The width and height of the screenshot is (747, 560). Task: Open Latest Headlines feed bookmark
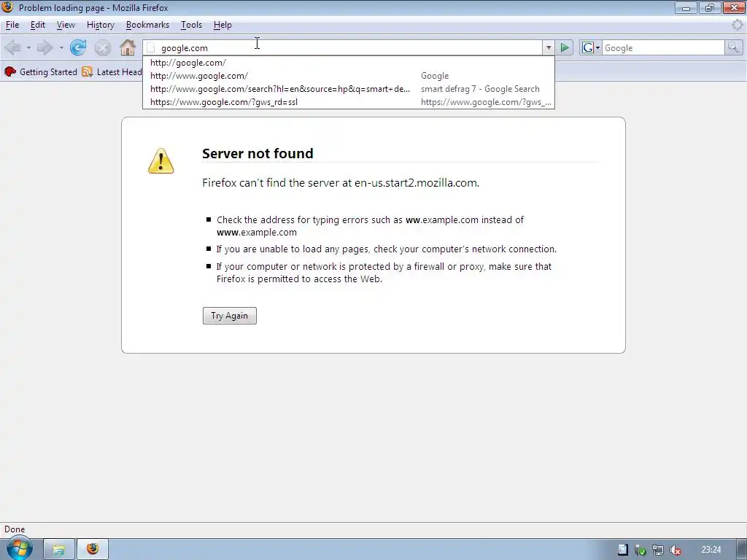112,72
